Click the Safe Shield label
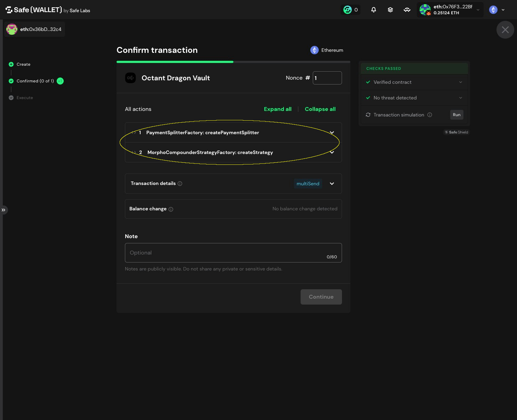517x420 pixels. click(x=456, y=132)
